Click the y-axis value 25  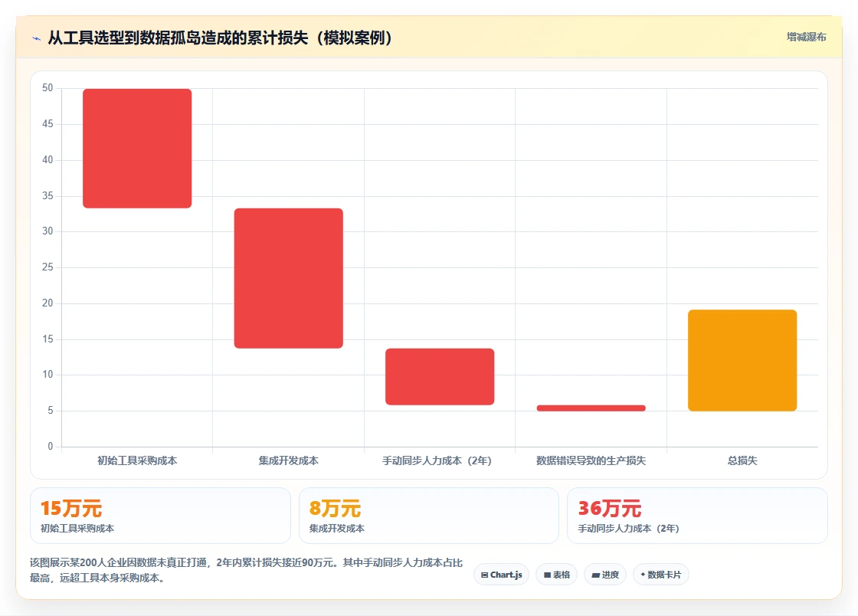[x=47, y=267]
